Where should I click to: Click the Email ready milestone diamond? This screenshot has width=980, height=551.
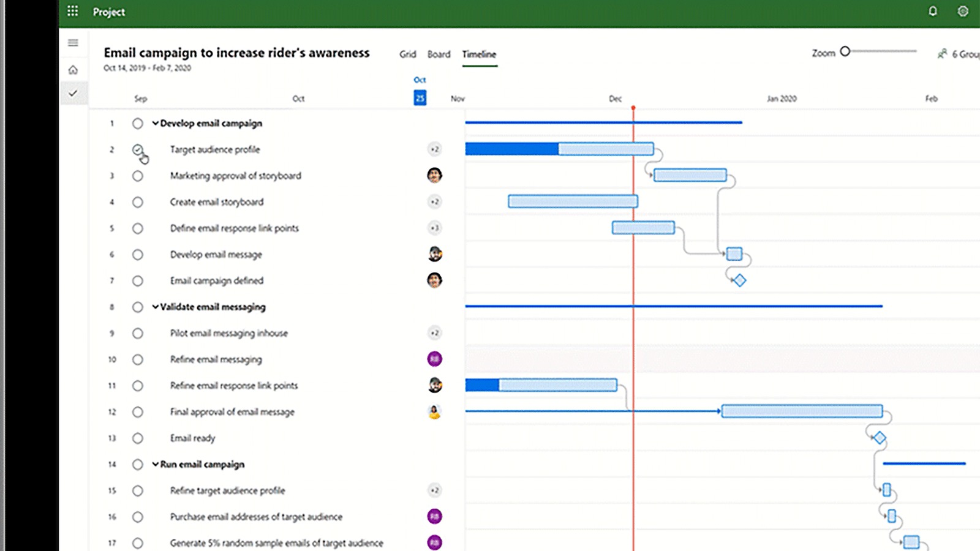[x=880, y=438]
